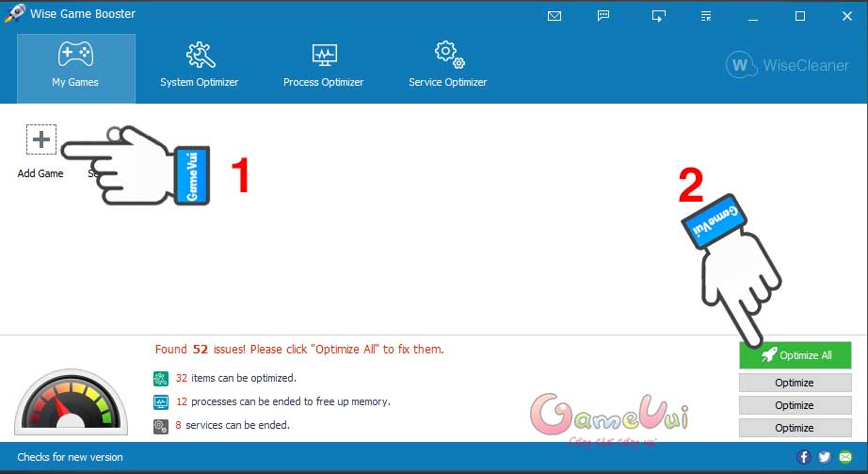Open the Process Optimizer tab

pos(323,68)
